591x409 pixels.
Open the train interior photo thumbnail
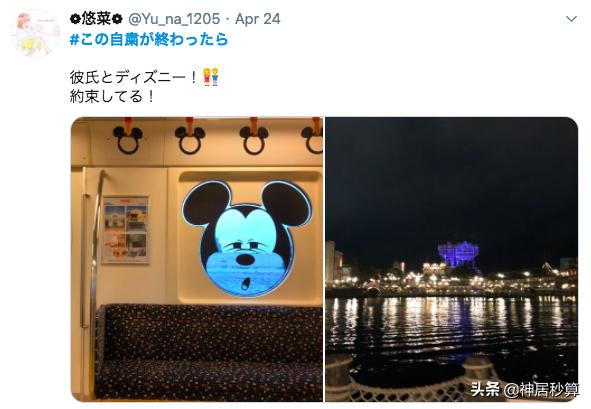coord(197,259)
